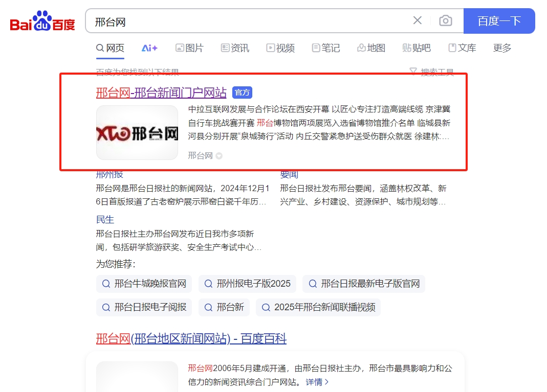This screenshot has height=392, width=547.
Task: Open 搜索工具 filter
Action: point(431,72)
